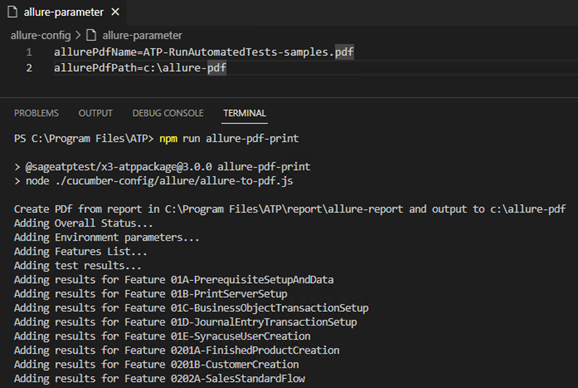This screenshot has width=578, height=388.
Task: Open the PROBLEMS panel tab
Action: (x=36, y=113)
